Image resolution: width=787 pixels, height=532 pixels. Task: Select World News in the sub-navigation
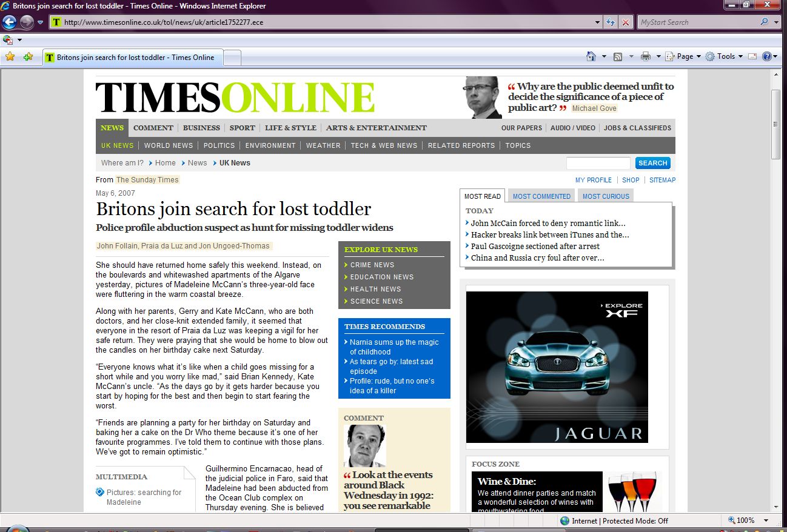(169, 145)
